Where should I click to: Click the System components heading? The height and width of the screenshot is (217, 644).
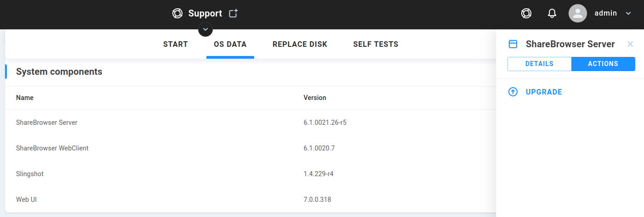pyautogui.click(x=59, y=72)
